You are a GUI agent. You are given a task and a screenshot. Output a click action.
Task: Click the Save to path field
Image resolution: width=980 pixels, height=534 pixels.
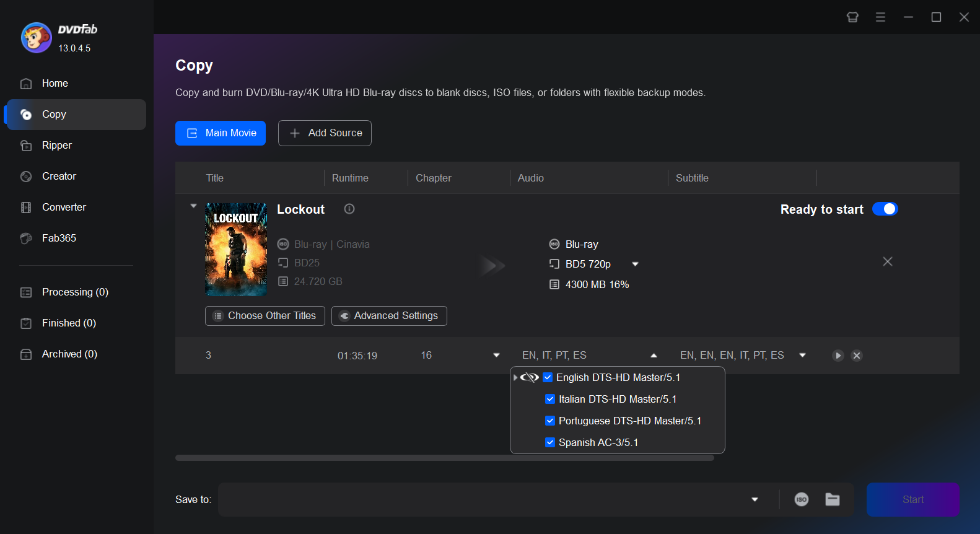tap(483, 500)
